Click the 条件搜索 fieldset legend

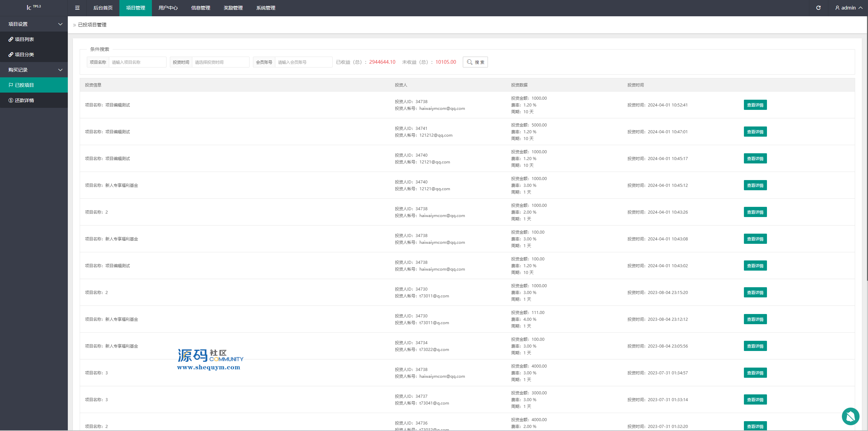[x=100, y=49]
